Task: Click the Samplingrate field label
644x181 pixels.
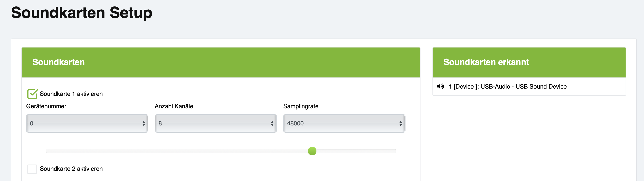Action: pyautogui.click(x=301, y=106)
